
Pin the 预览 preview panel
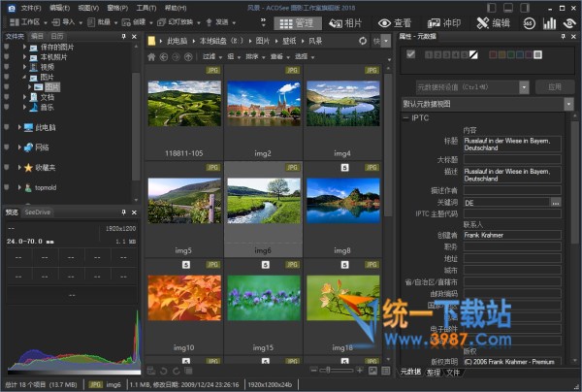122,212
